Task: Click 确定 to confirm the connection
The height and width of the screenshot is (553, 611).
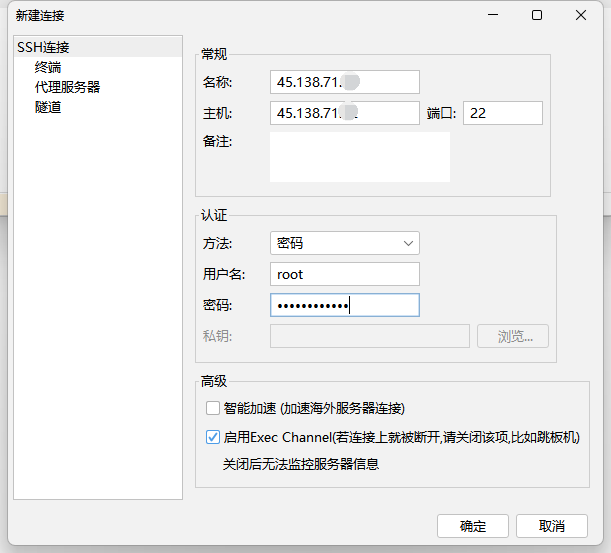Action: point(473,526)
